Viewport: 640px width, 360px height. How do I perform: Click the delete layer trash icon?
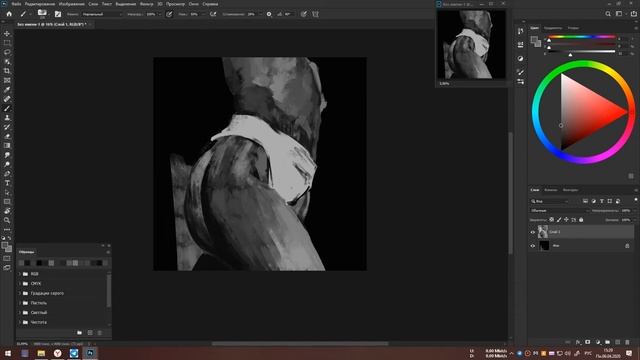tap(627, 342)
